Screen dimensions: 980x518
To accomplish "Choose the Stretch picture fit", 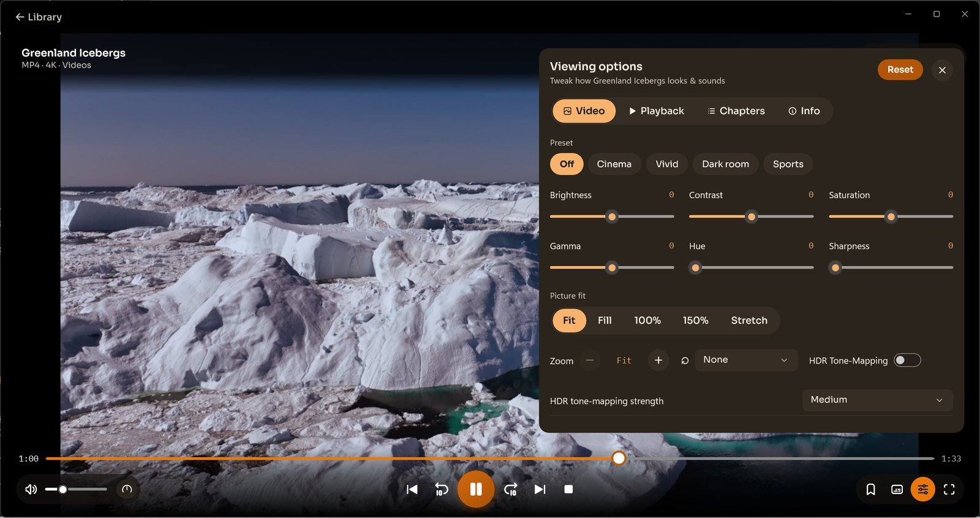I will tap(749, 321).
